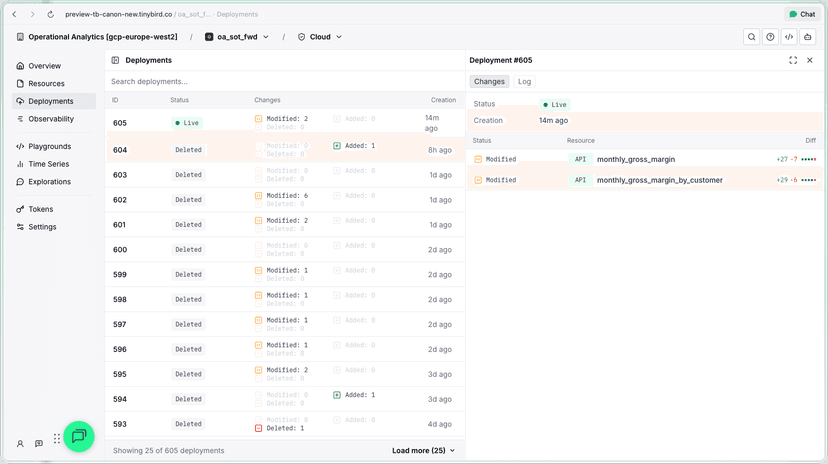Select deployment row 601
Screen dimensions: 828x464
(x=285, y=225)
